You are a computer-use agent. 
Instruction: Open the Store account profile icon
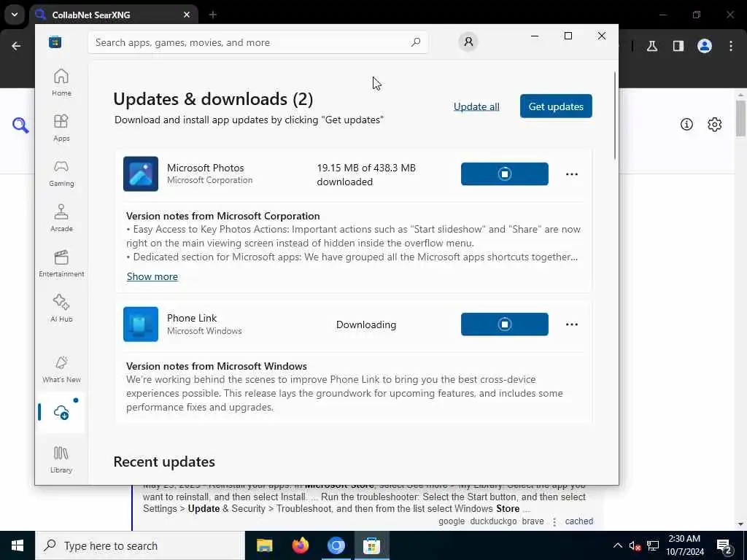(468, 42)
